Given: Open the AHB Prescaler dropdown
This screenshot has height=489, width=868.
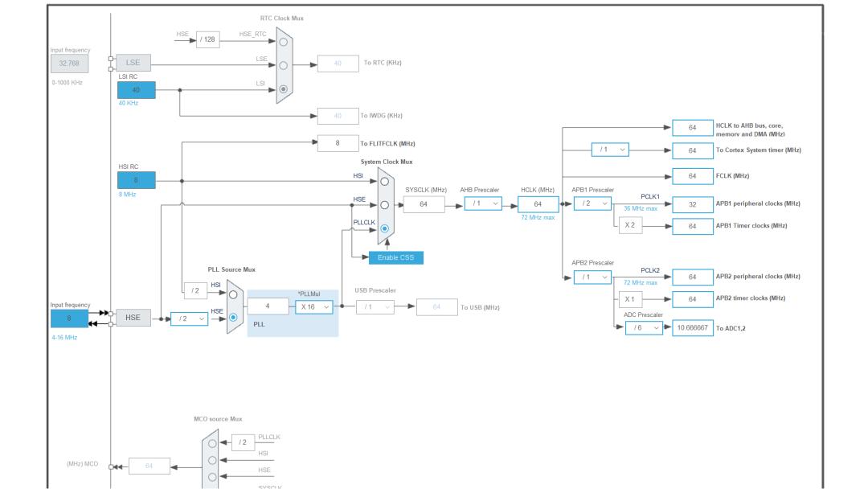Looking at the screenshot, I should click(483, 203).
